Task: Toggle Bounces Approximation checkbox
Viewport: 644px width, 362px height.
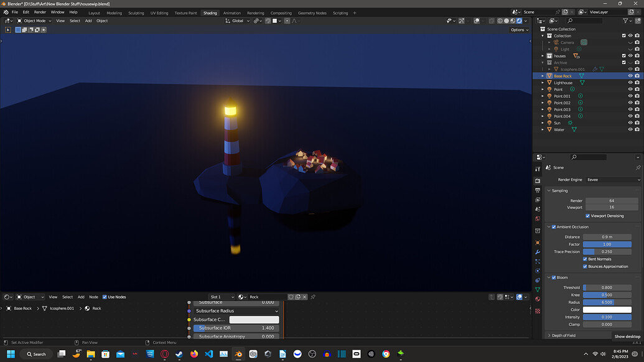Action: coord(585,266)
